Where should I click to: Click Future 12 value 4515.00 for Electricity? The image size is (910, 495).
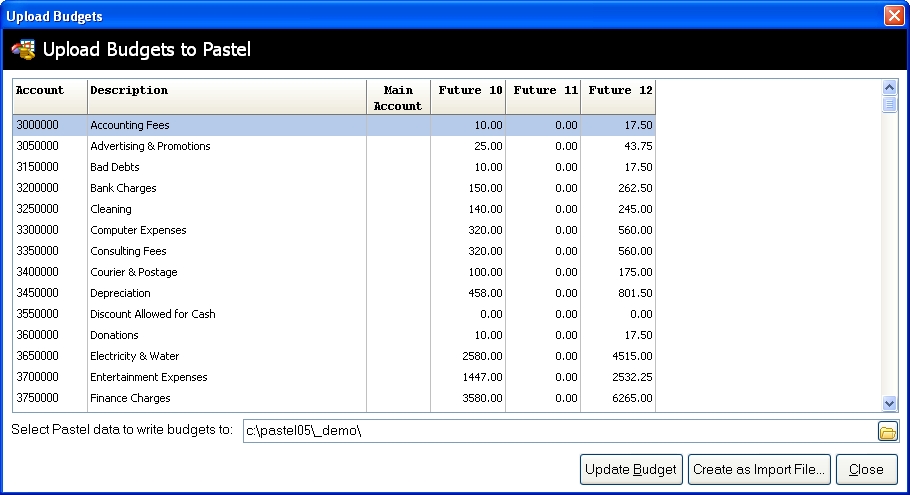(633, 356)
